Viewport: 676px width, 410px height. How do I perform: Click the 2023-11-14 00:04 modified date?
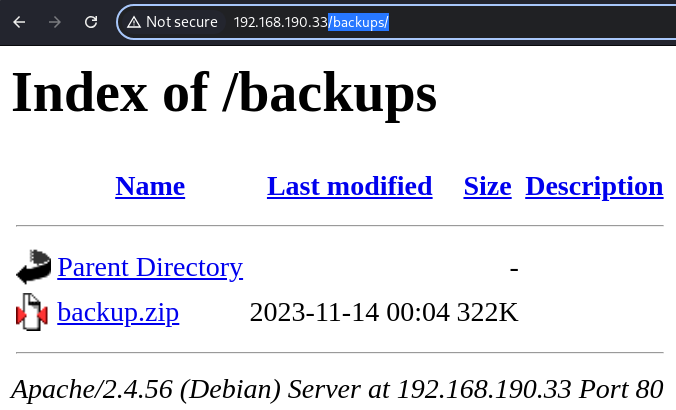coord(350,313)
